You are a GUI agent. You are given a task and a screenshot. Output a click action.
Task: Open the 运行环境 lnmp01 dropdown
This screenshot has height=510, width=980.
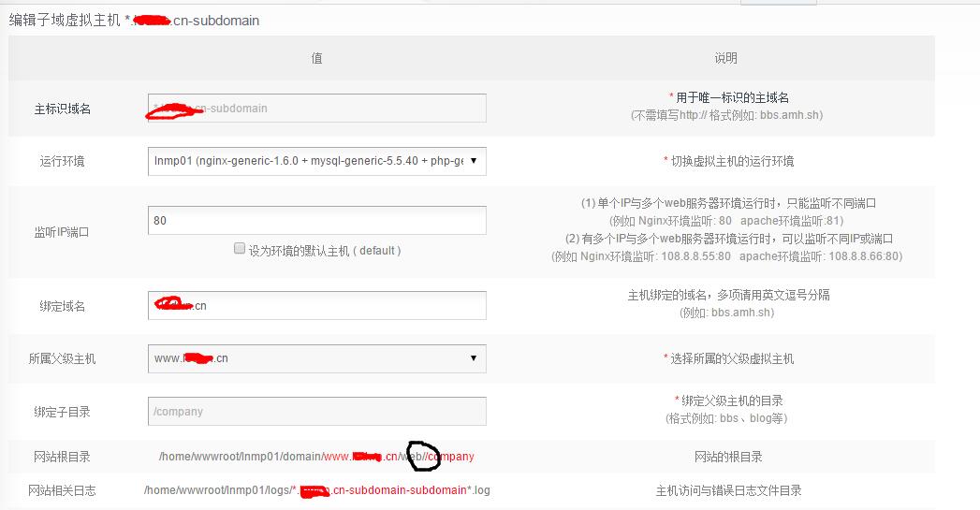(x=316, y=161)
